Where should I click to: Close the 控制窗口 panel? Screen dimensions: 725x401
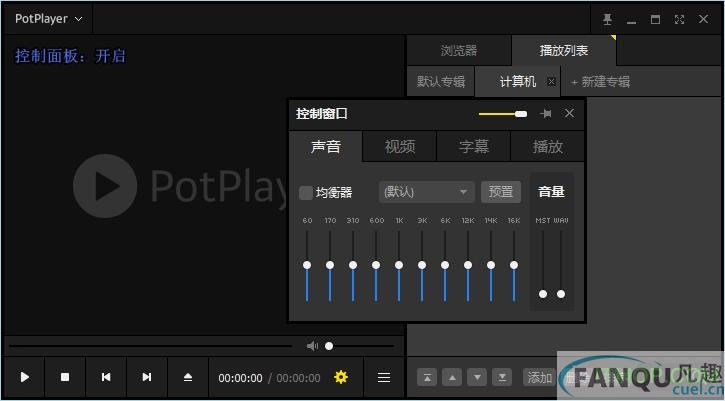(569, 113)
